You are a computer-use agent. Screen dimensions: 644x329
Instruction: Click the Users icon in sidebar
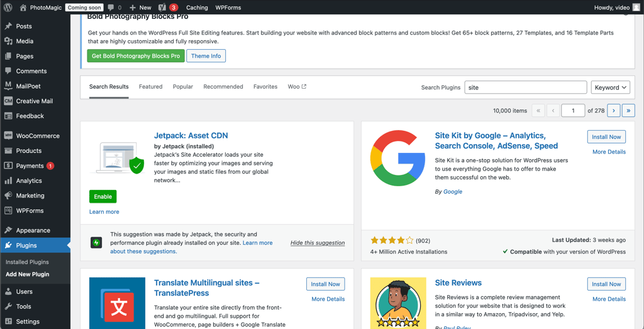8,292
